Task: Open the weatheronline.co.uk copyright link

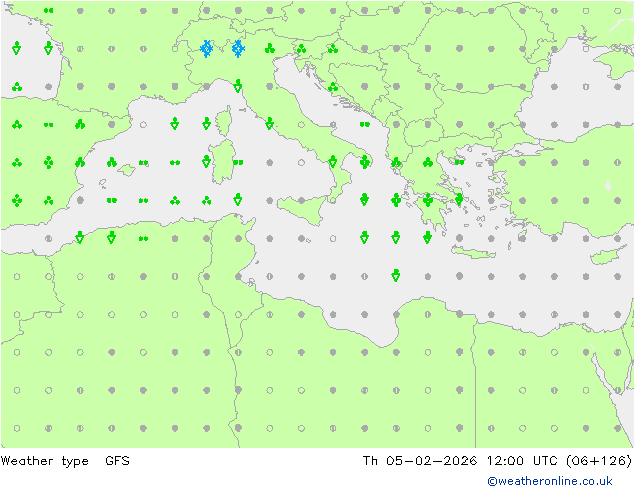Action: (x=550, y=481)
